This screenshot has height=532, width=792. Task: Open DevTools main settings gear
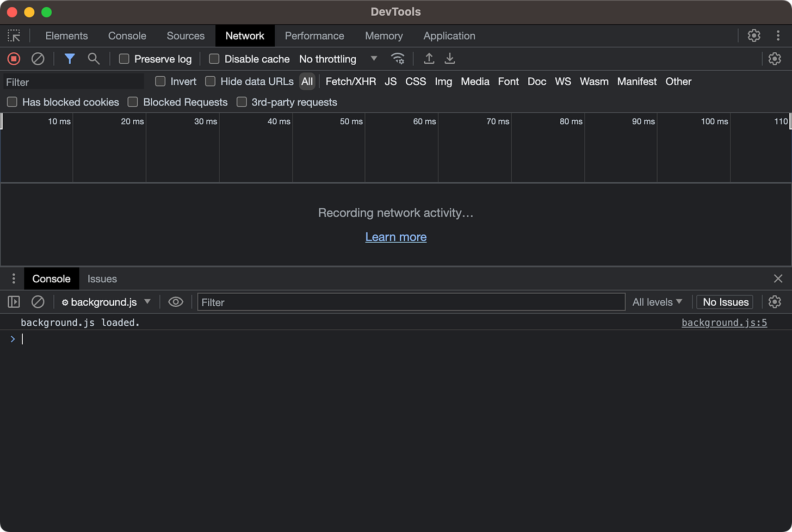[x=754, y=36]
